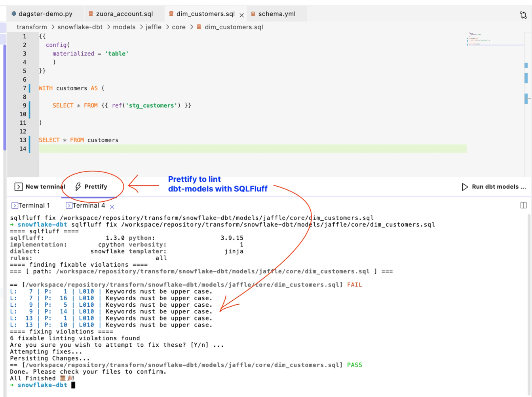Click the 'WITH' keyword on line 7
Viewport: 532px width, 397px height.
click(x=46, y=88)
